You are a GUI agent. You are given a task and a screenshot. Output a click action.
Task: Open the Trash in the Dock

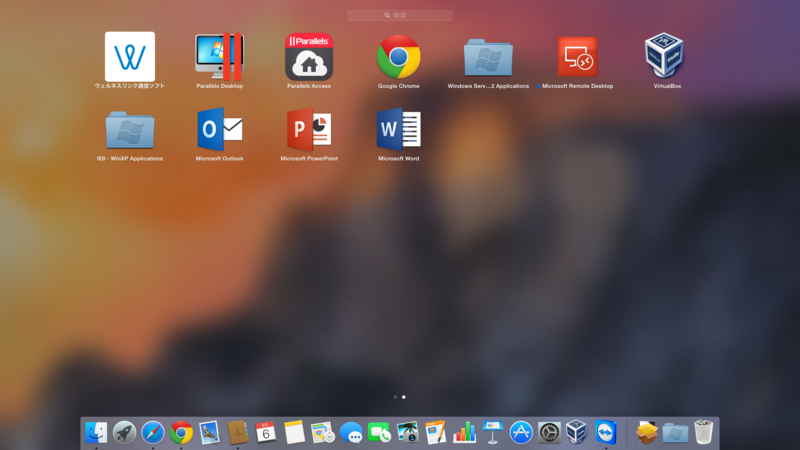[x=704, y=432]
